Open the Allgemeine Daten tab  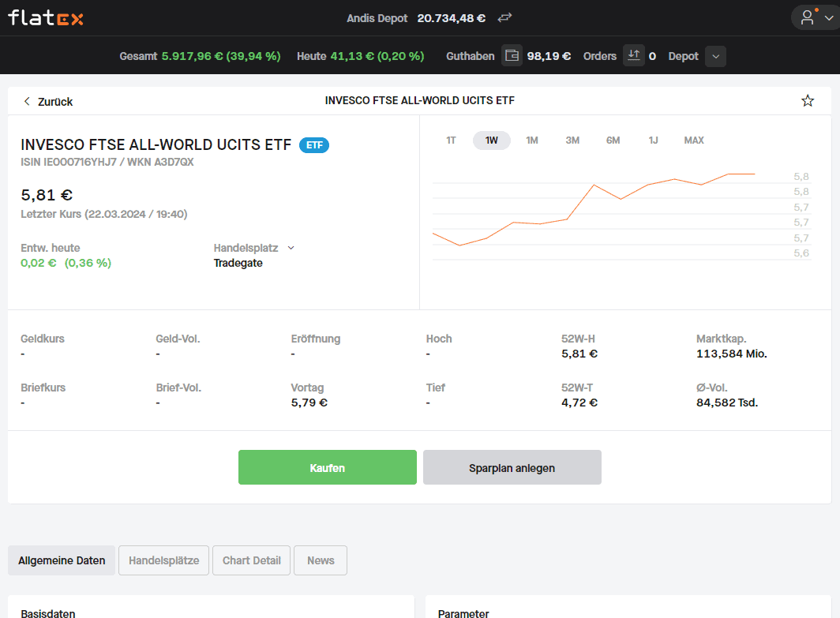pyautogui.click(x=62, y=560)
